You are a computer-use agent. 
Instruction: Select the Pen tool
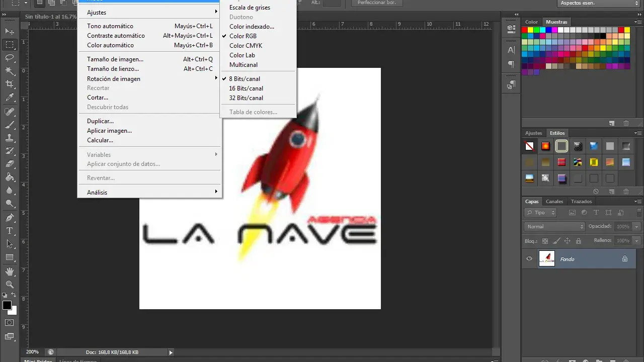10,218
